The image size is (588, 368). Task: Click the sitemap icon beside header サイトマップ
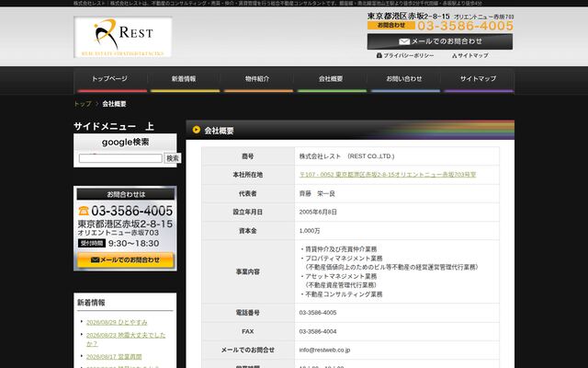click(454, 55)
